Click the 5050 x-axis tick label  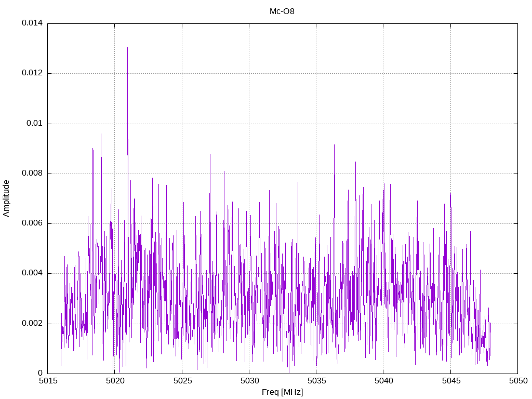point(517,381)
